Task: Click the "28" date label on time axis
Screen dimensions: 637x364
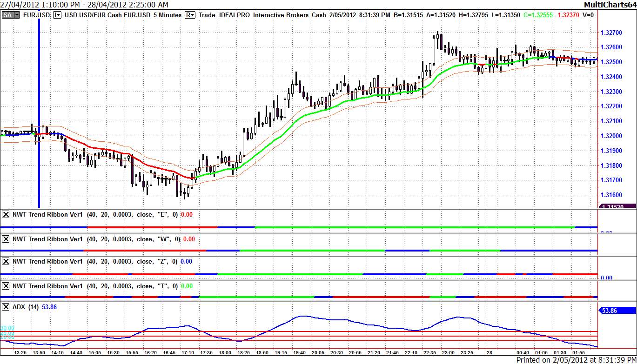Action: (x=489, y=353)
